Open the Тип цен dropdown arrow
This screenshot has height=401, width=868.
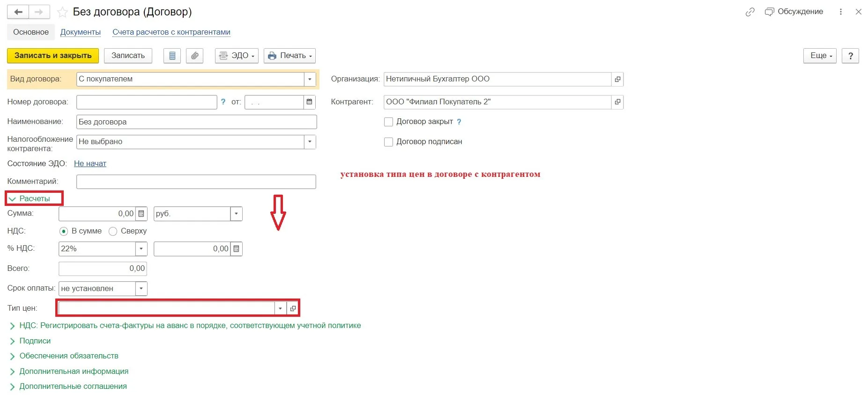pos(280,308)
